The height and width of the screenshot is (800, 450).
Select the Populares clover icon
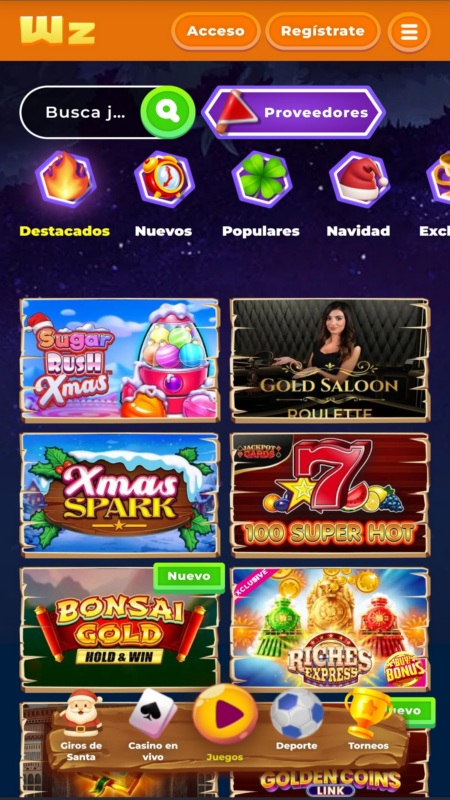click(x=262, y=179)
